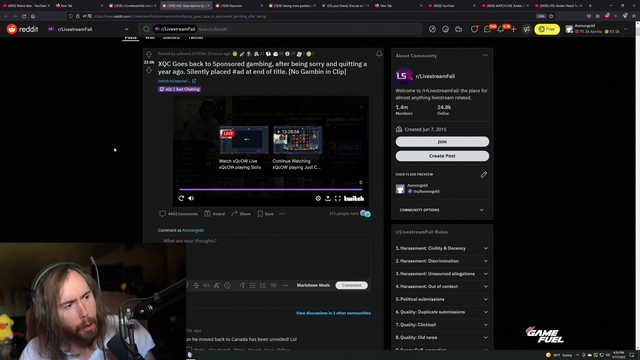Select the Posts community tab
Image resolution: width=640 pixels, height=360 pixels.
point(131,38)
